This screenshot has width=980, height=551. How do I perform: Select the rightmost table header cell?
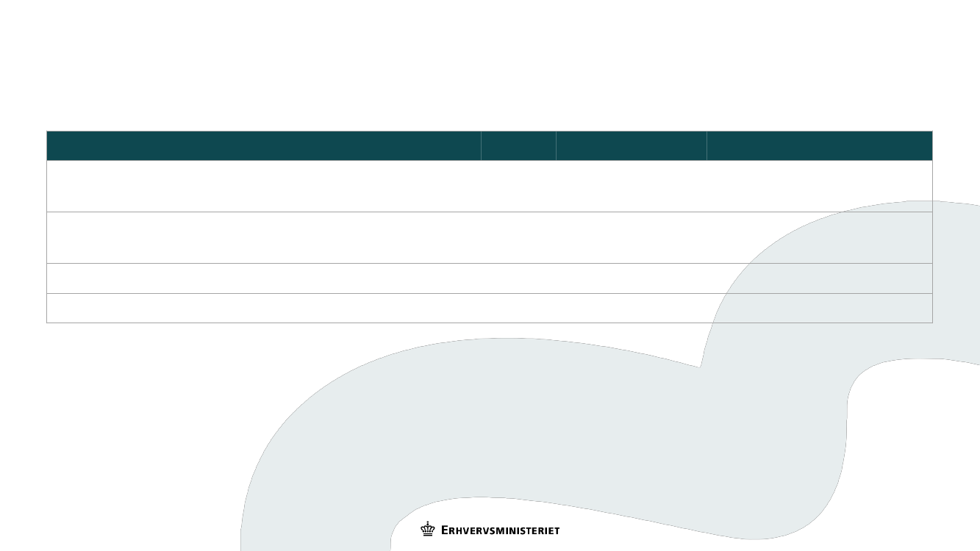tap(819, 145)
